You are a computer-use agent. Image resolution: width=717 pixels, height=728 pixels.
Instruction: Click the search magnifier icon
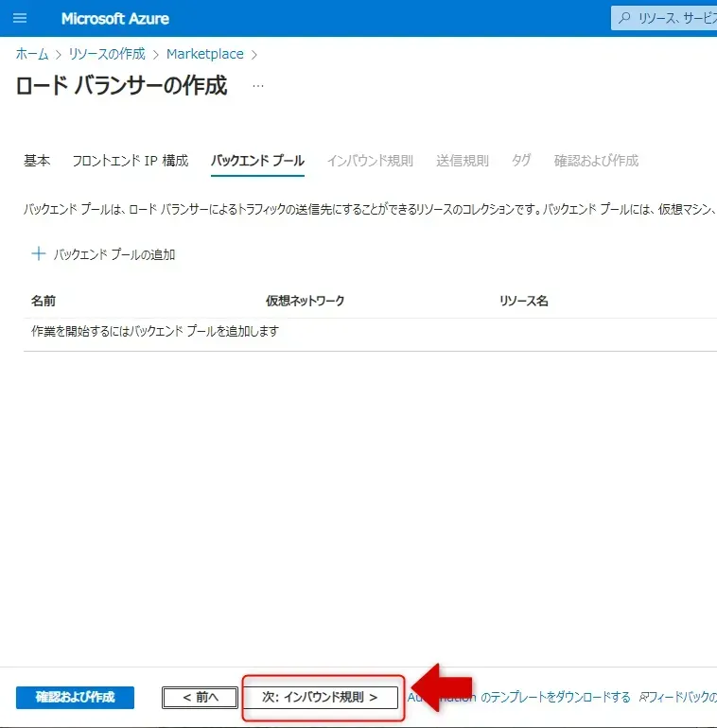click(x=624, y=19)
